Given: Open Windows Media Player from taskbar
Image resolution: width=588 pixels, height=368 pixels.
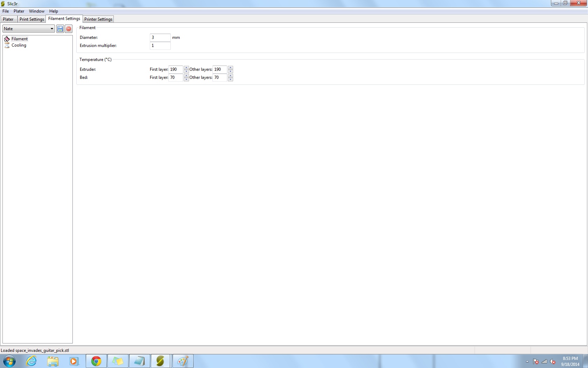Looking at the screenshot, I should [x=74, y=361].
